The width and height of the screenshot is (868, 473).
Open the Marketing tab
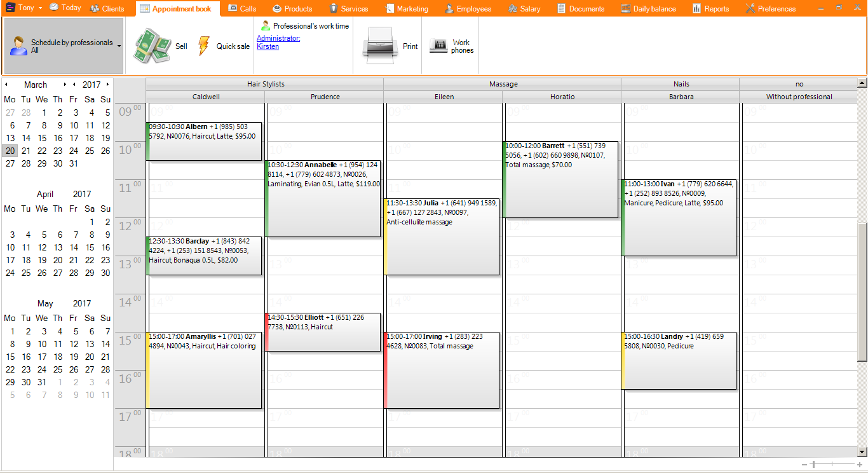click(x=407, y=8)
